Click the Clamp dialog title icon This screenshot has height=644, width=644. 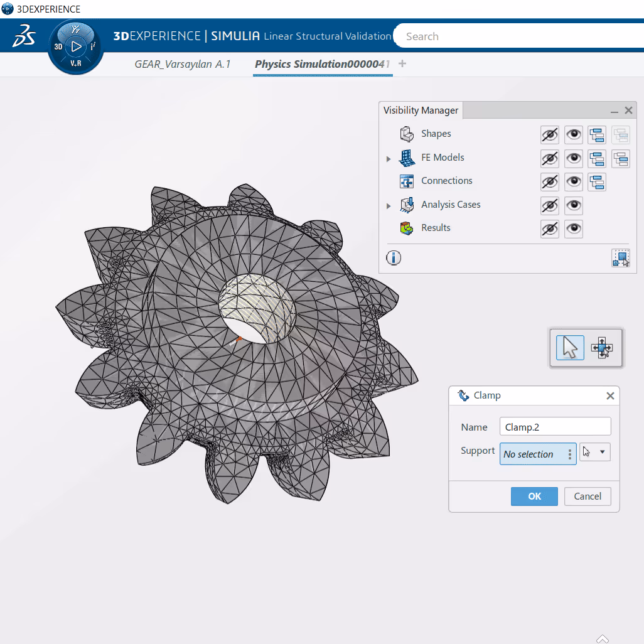pos(463,395)
